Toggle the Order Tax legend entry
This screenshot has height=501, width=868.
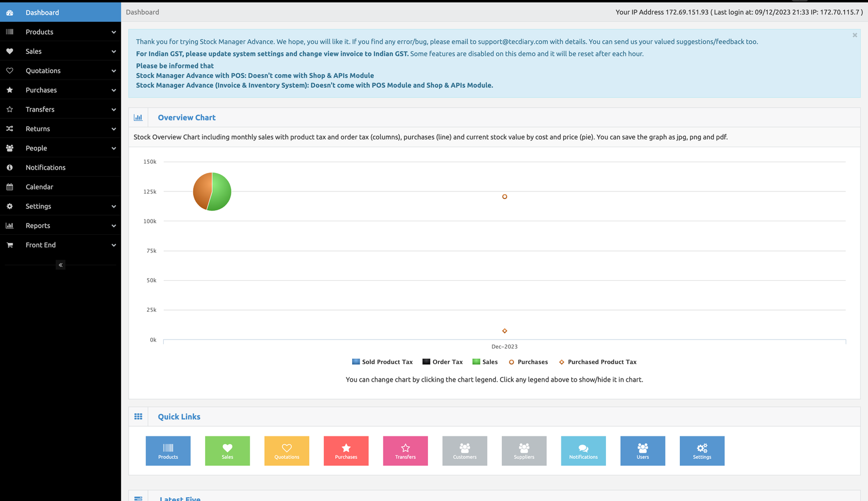(x=446, y=362)
